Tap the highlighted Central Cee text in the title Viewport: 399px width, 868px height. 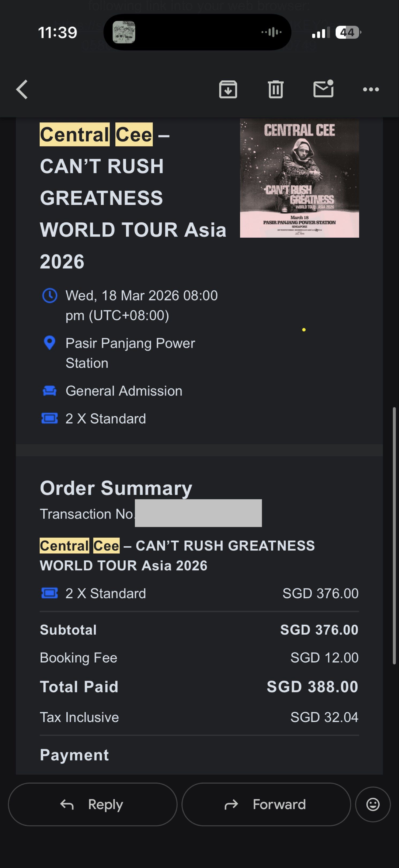pos(96,135)
